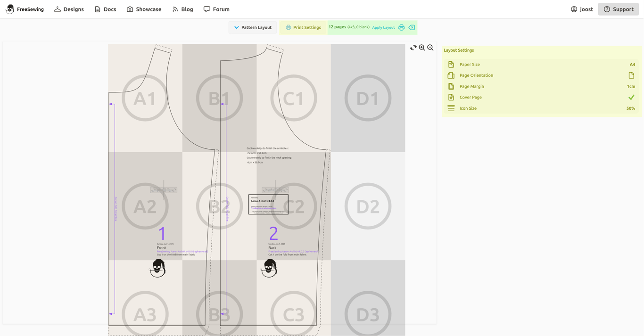Screen dimensions: 644x336
Task: Click the portrait orientation page icon
Action: point(631,75)
